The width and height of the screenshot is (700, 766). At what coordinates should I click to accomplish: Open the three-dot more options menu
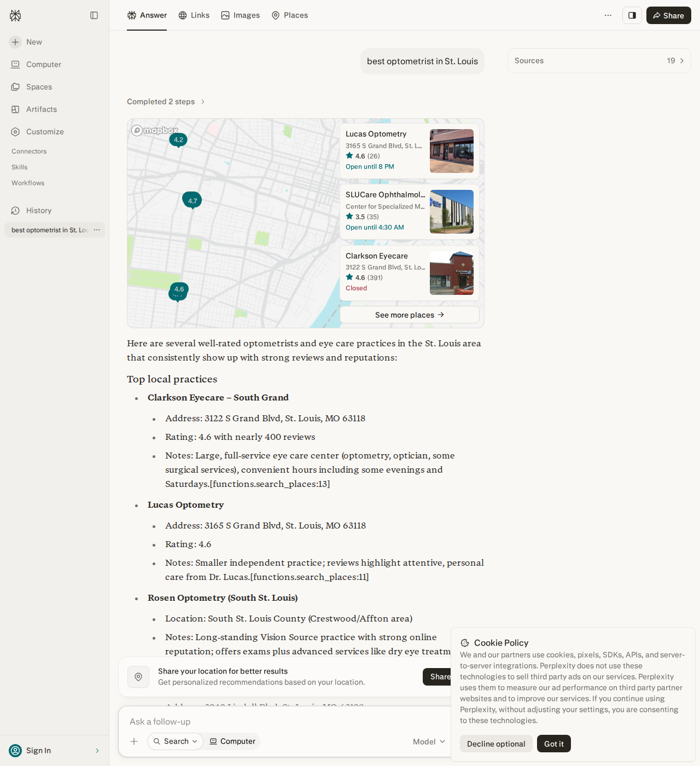point(608,15)
